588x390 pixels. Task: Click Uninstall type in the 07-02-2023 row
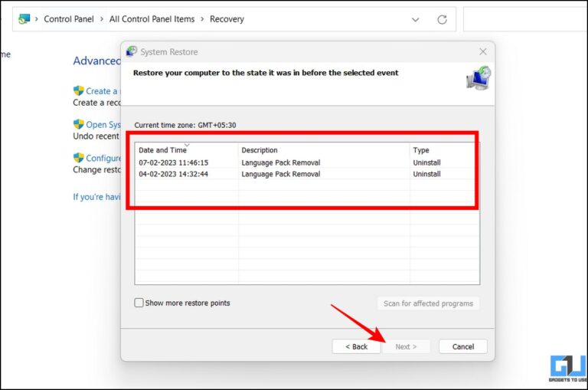(426, 162)
